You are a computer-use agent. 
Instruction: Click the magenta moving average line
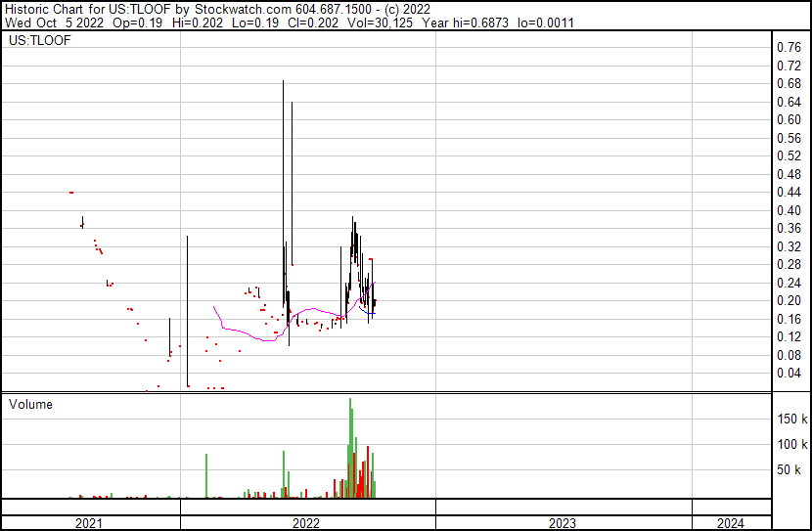coord(254,337)
